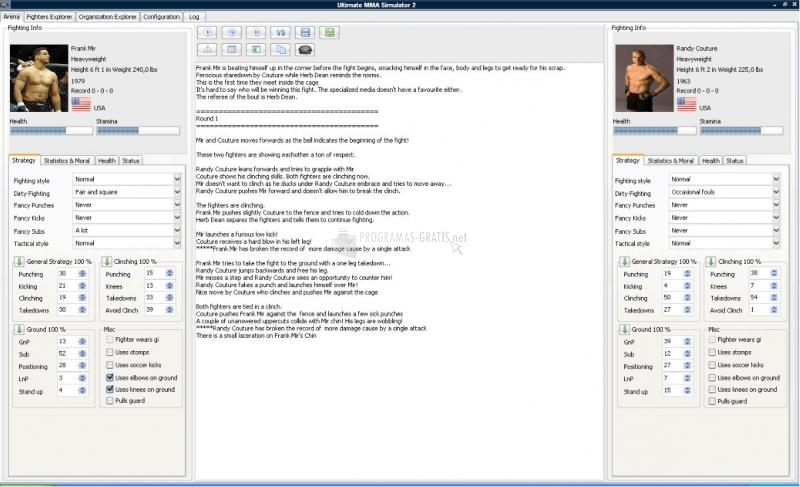The image size is (800, 487).
Task: Switch to the Organization Explorer tab
Action: (108, 17)
